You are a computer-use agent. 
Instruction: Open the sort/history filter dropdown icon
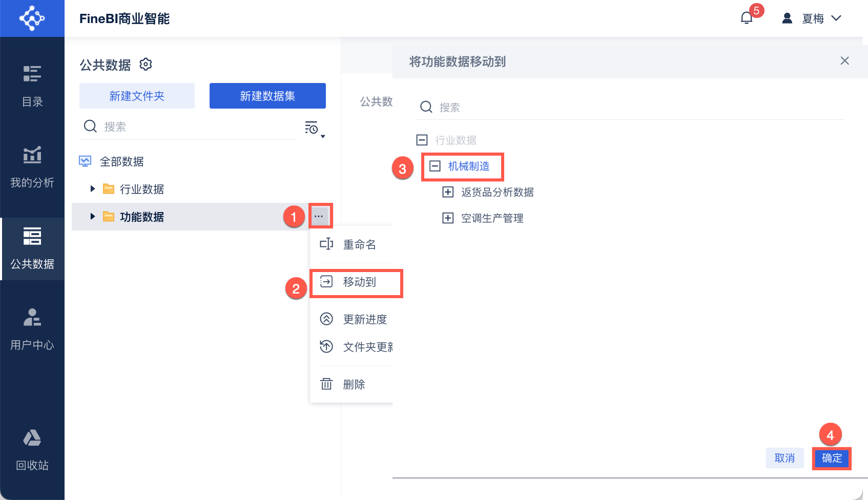pyautogui.click(x=314, y=128)
